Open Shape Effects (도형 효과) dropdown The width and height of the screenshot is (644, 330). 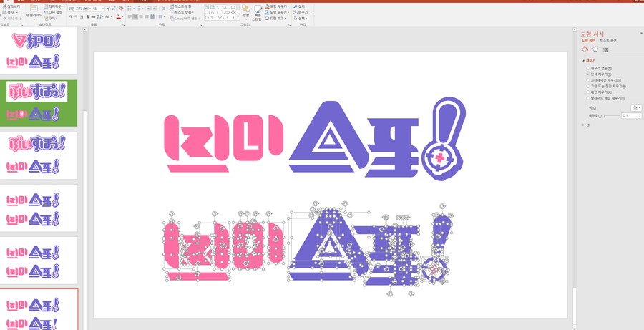[x=277, y=19]
